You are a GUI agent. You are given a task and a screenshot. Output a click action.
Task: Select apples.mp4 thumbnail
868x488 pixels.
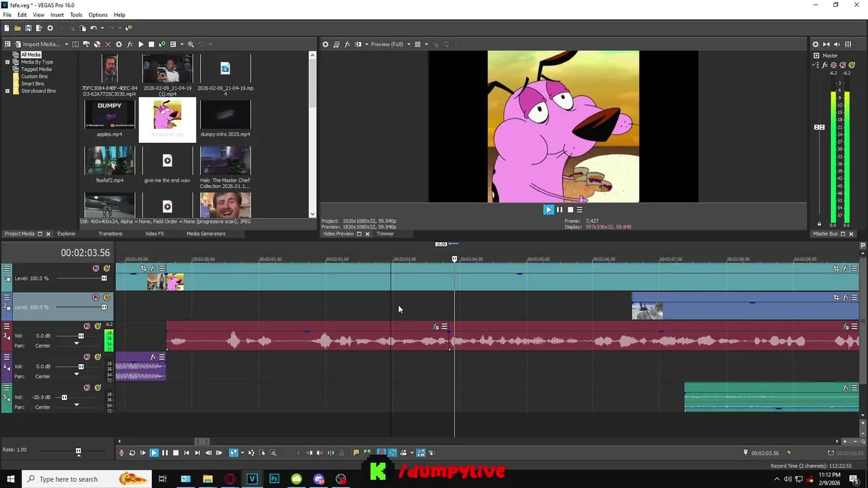click(109, 115)
